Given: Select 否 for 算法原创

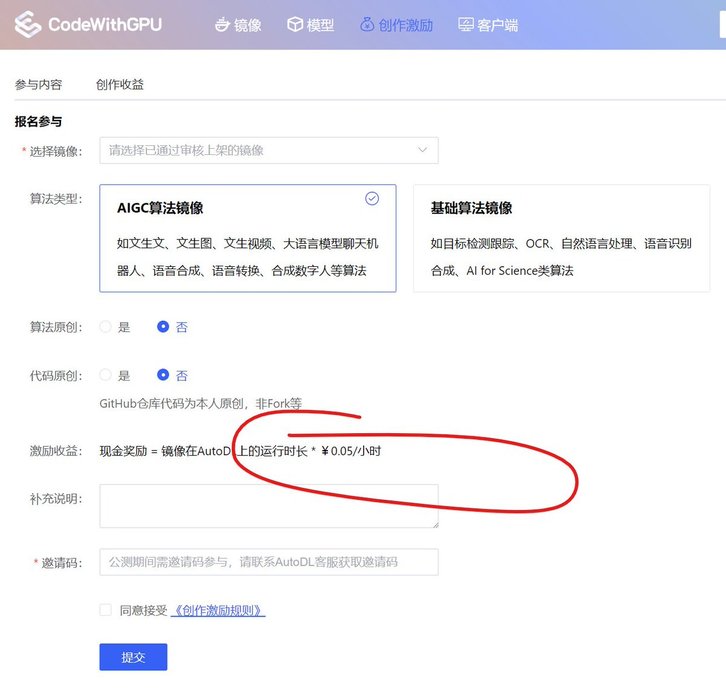Looking at the screenshot, I should coord(163,327).
